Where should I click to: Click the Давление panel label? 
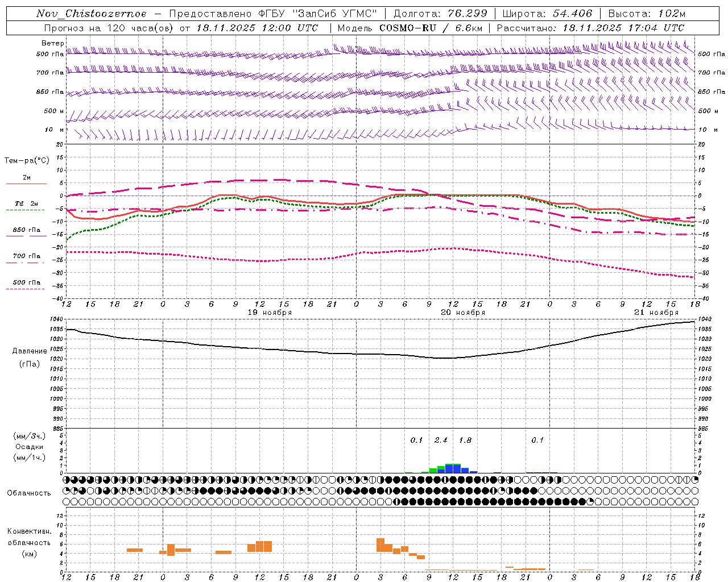30,351
